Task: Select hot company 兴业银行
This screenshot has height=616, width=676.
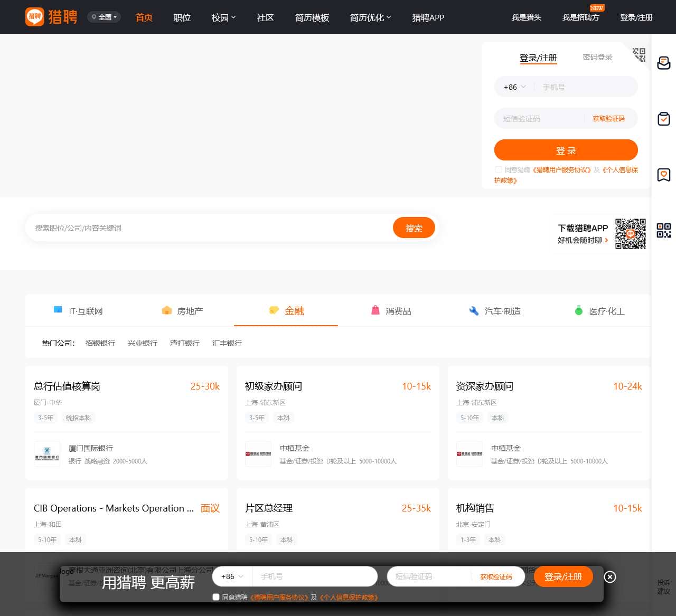Action: [143, 343]
